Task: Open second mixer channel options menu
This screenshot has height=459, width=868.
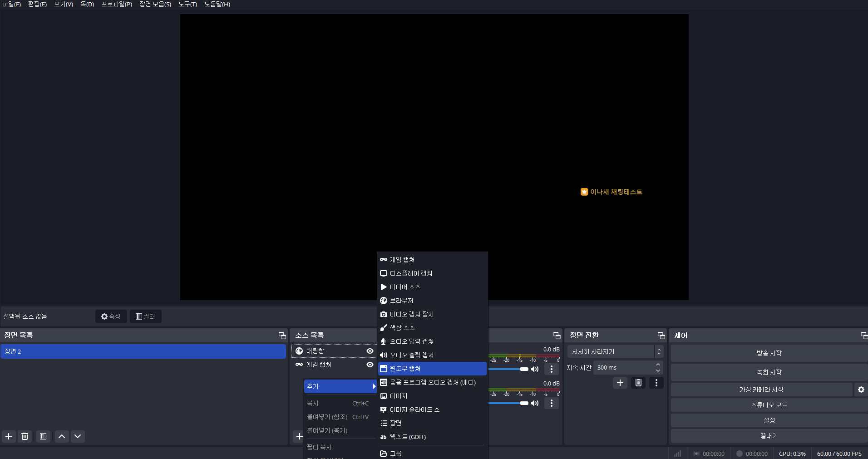Action: 552,403
